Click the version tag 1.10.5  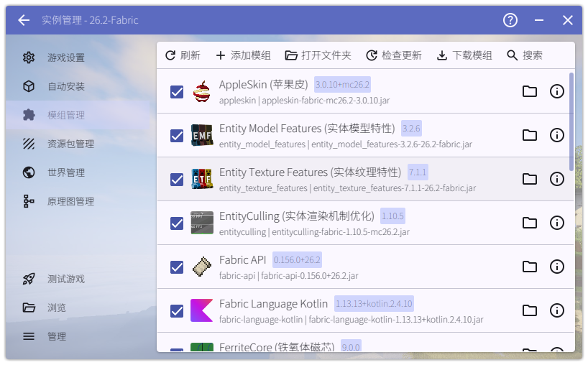392,216
